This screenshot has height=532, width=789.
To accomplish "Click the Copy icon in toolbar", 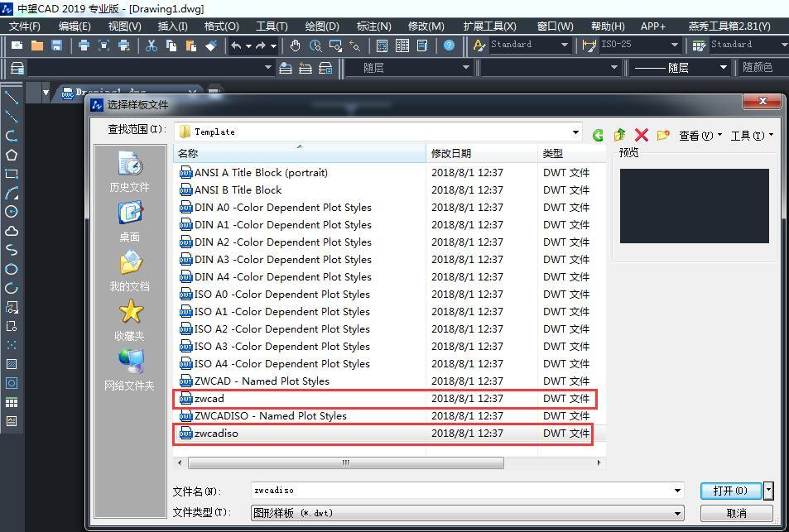I will click(x=171, y=46).
